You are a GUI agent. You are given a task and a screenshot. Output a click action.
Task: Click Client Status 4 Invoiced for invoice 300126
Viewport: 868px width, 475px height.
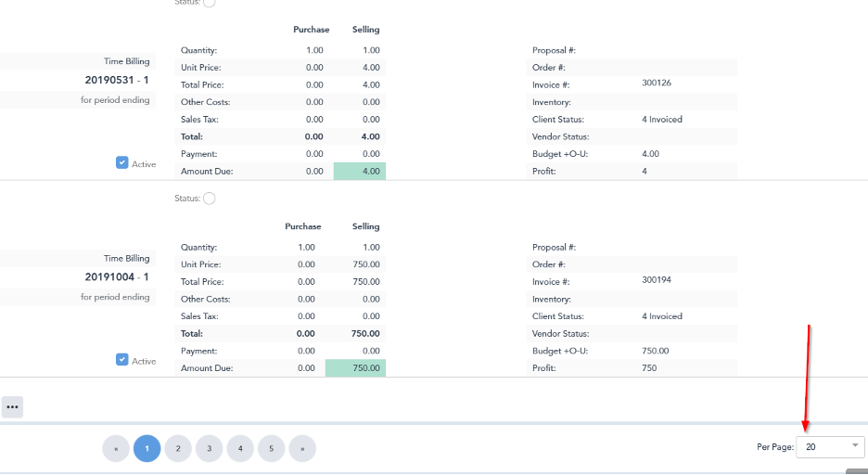662,119
